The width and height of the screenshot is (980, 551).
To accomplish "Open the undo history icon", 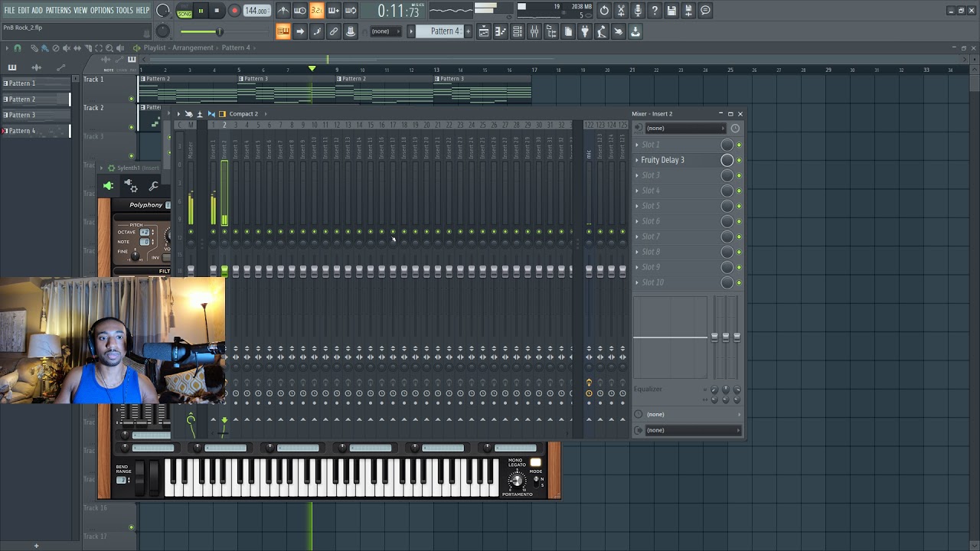I will point(604,11).
